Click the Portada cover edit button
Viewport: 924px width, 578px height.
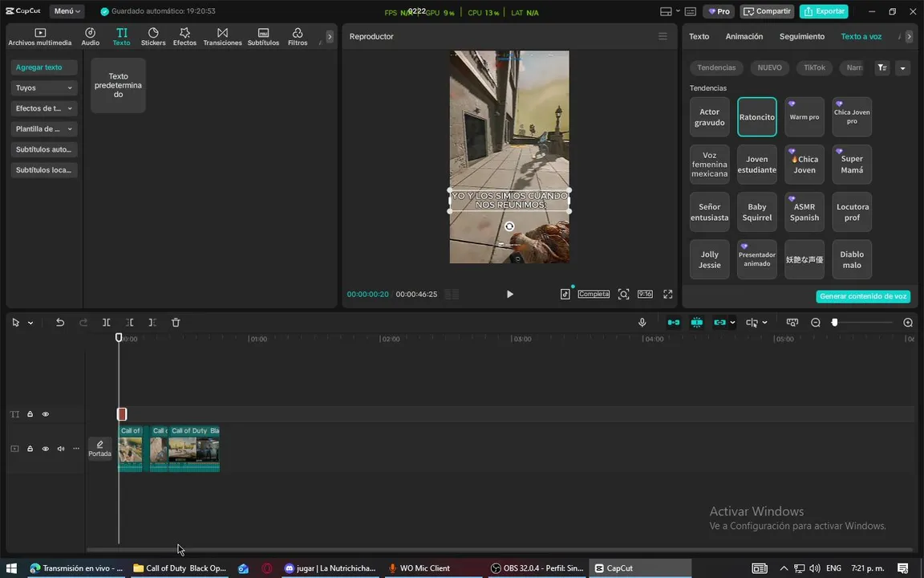coord(99,448)
